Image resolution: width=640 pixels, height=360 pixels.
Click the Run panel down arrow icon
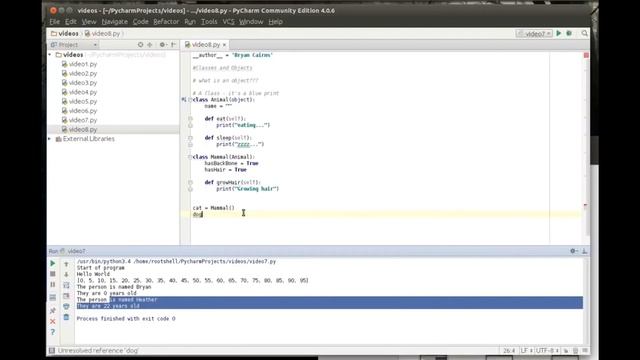67,274
